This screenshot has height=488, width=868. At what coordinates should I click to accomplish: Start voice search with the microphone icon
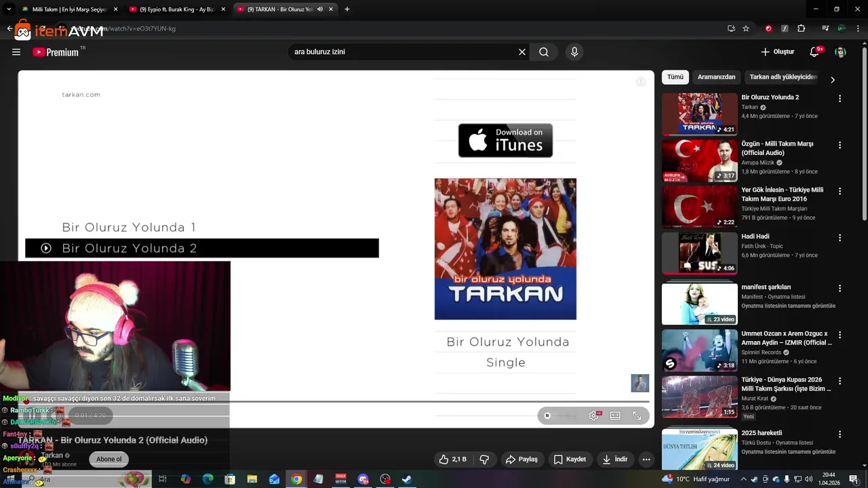coord(574,52)
